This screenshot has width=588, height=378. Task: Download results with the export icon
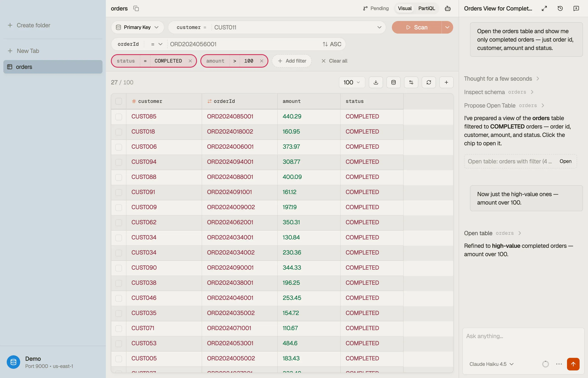[x=376, y=82]
